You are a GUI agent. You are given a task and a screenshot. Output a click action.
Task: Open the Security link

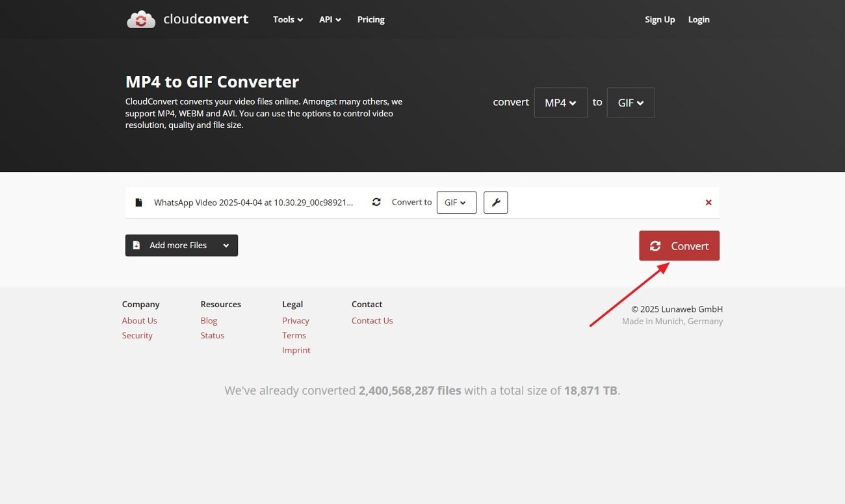pyautogui.click(x=137, y=336)
